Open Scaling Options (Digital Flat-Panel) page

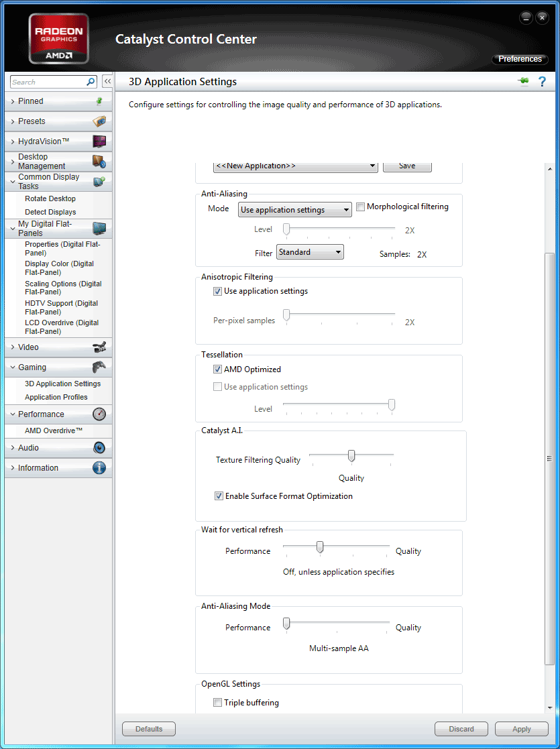[x=63, y=288]
